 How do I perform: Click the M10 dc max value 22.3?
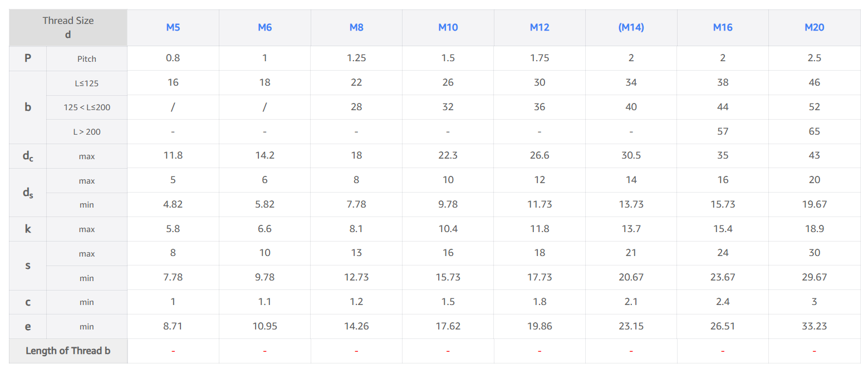click(448, 155)
